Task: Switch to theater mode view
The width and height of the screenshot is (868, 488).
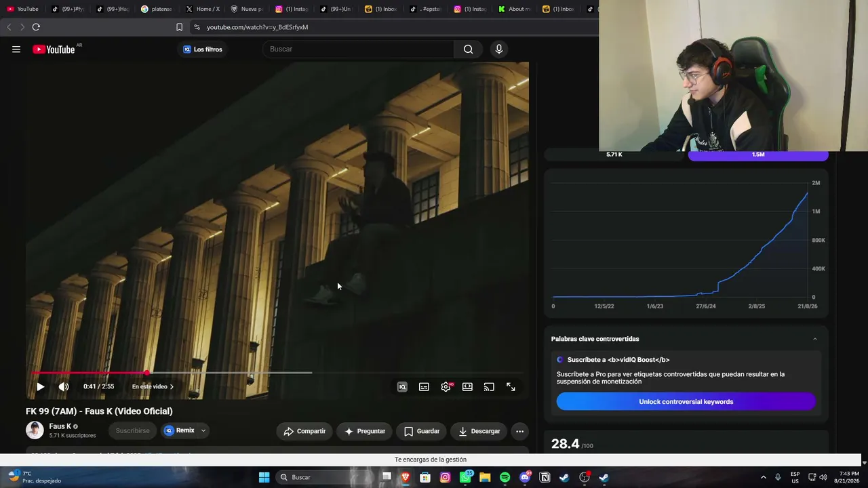Action: (467, 386)
